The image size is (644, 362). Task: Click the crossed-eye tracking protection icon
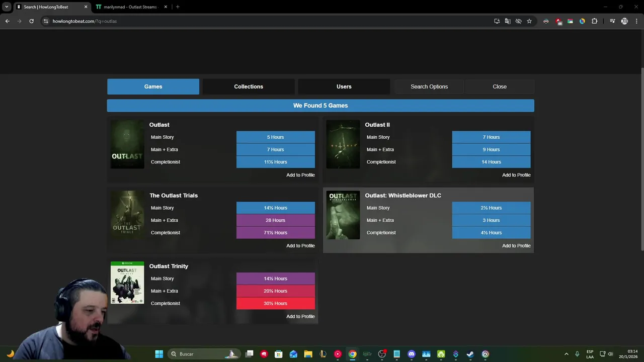click(518, 21)
